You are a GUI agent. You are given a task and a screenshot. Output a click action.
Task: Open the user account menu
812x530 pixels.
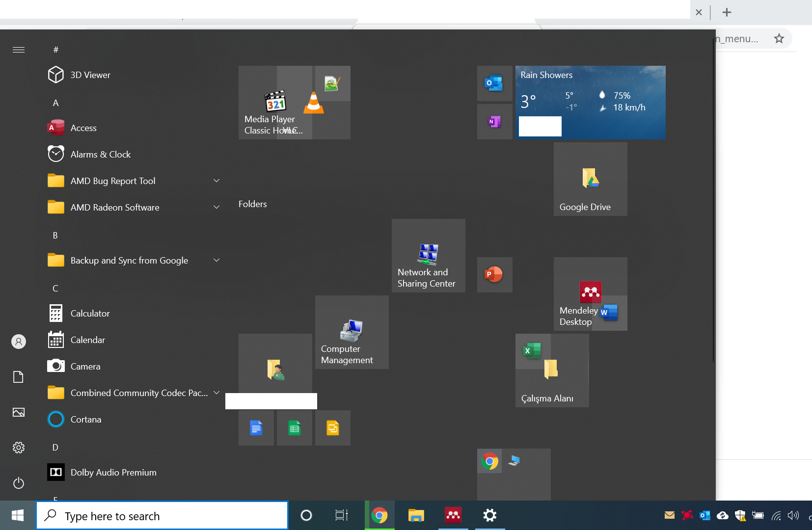19,342
